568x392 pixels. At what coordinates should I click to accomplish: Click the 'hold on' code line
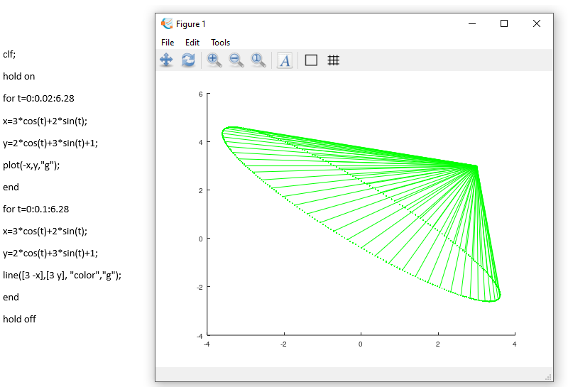point(19,77)
